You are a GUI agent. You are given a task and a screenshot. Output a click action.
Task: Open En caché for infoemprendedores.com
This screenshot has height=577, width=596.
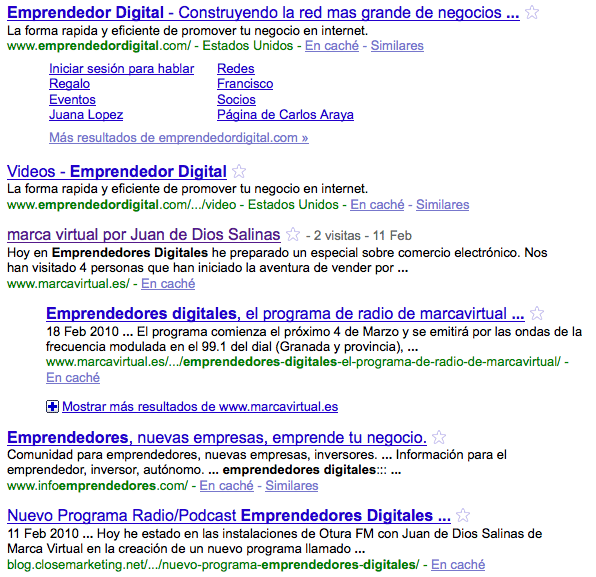227,485
